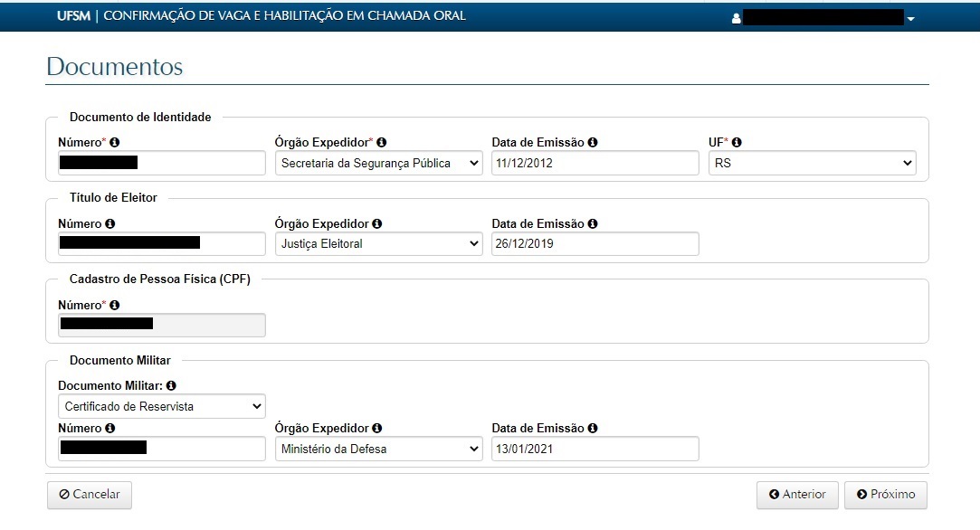Proceed with the Próximo button

coord(885,495)
